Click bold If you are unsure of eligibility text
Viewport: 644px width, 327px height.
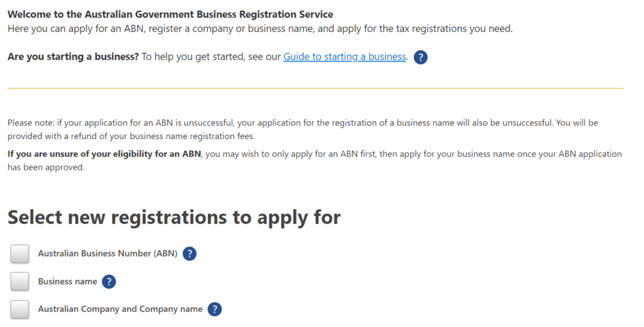tap(104, 154)
